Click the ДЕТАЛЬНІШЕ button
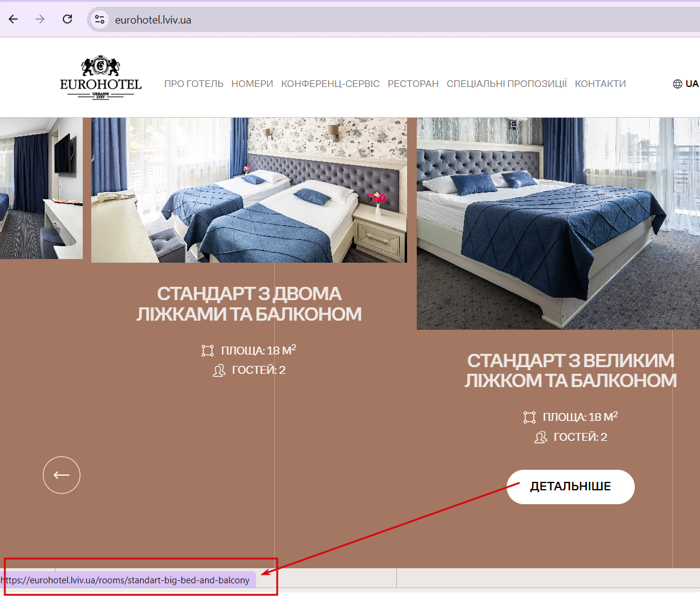This screenshot has height=596, width=700. tap(571, 487)
